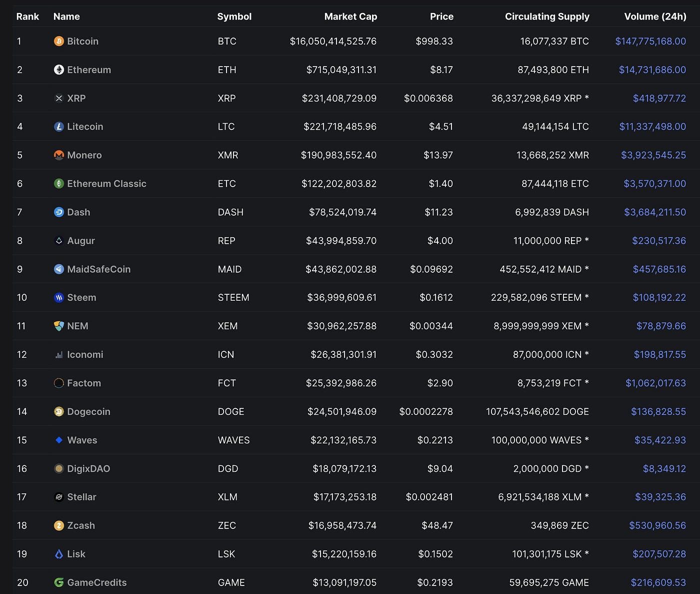The width and height of the screenshot is (700, 594).
Task: Select the STEEM symbol cell
Action: [x=233, y=297]
